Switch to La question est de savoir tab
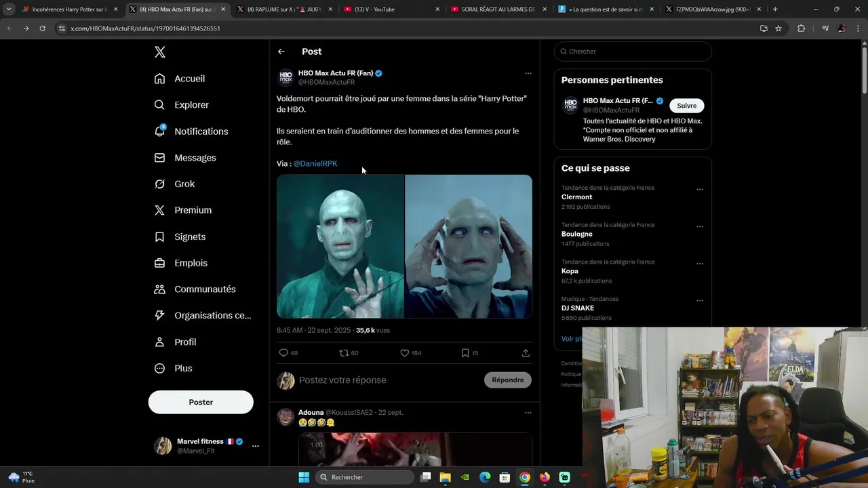This screenshot has height=488, width=868. [x=606, y=9]
